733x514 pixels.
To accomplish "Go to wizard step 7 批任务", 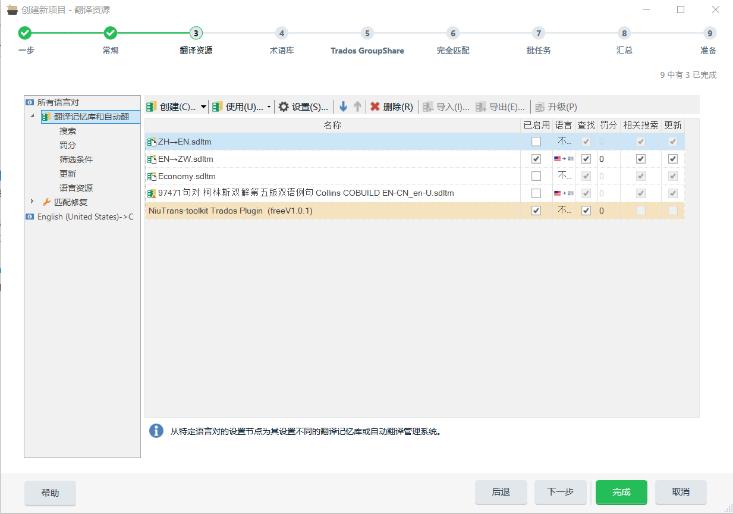I will pos(539,33).
